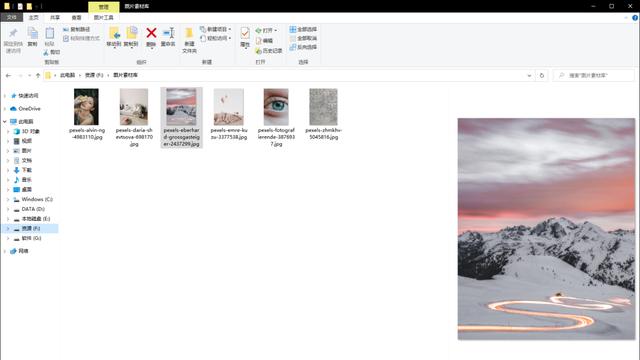Image resolution: width=640 pixels, height=360 pixels.
Task: Switch to the Share (共享) ribbon tab
Action: [x=55, y=18]
